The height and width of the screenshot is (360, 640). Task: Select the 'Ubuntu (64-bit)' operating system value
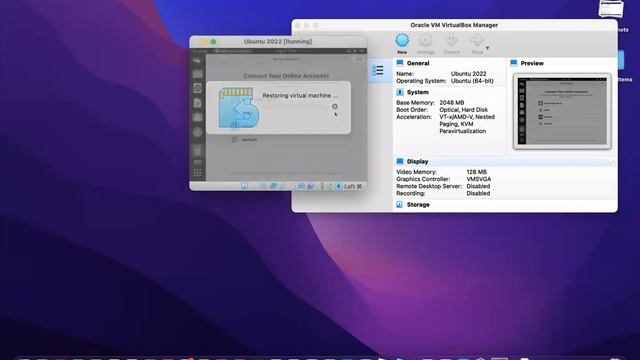[472, 81]
